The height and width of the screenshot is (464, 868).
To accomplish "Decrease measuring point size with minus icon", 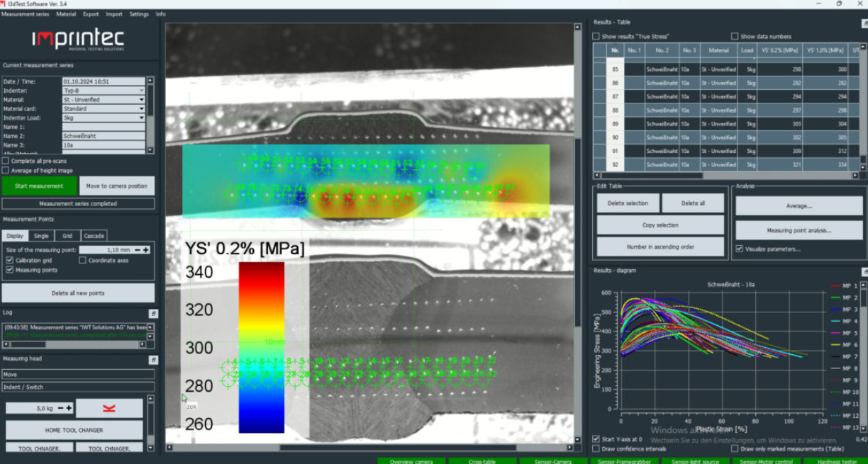I will (x=138, y=250).
